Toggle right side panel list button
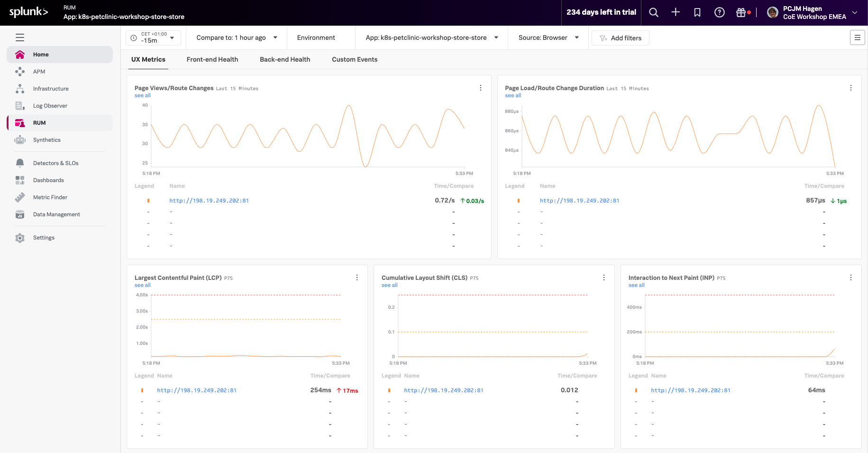Image resolution: width=868 pixels, height=453 pixels. click(x=857, y=38)
